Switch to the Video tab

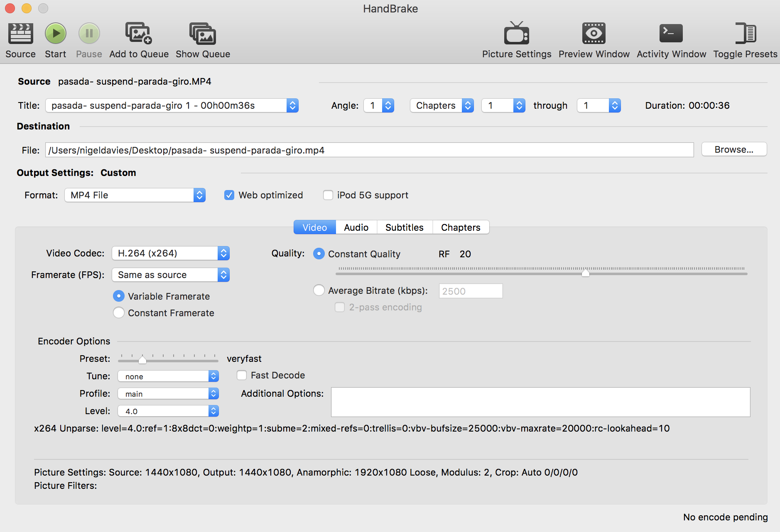coord(315,227)
